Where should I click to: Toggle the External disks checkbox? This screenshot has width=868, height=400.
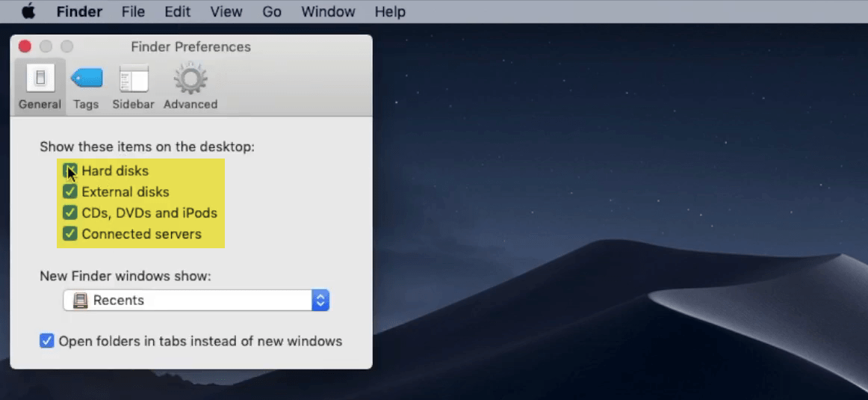click(x=69, y=191)
